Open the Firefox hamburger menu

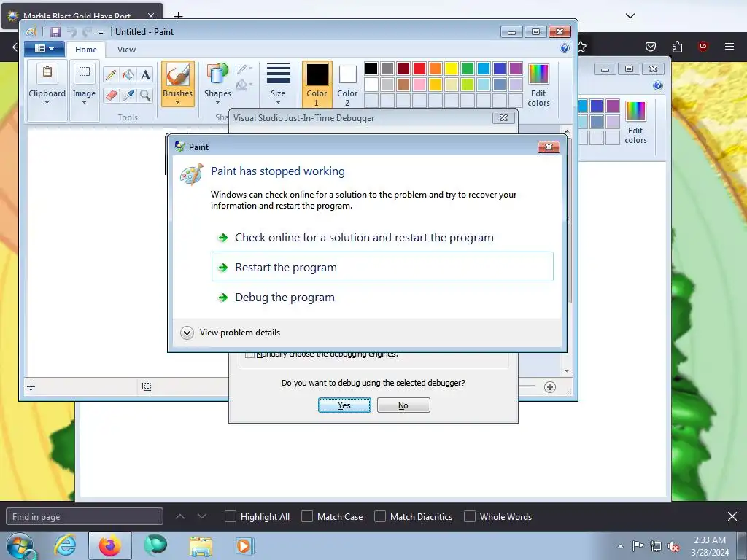click(729, 46)
